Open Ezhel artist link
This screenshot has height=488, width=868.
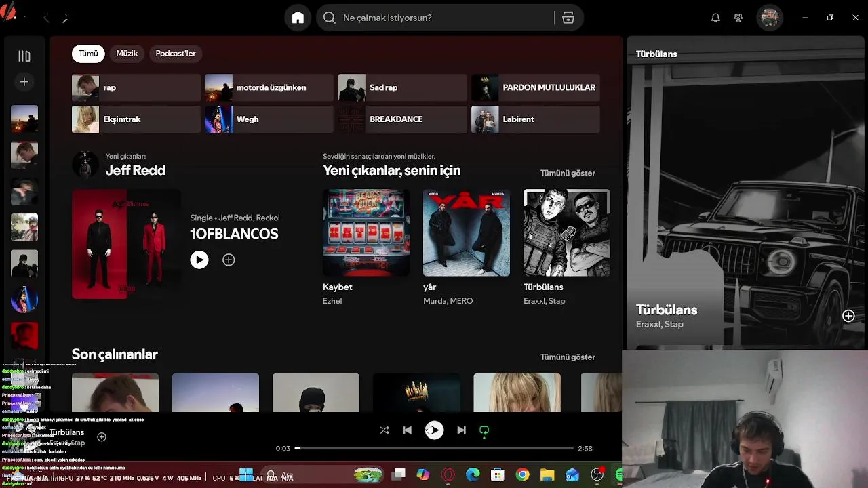332,301
